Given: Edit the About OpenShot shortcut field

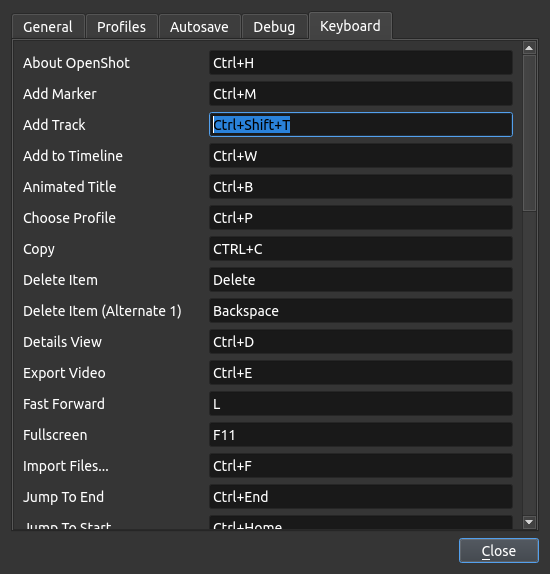Looking at the screenshot, I should click(x=361, y=63).
